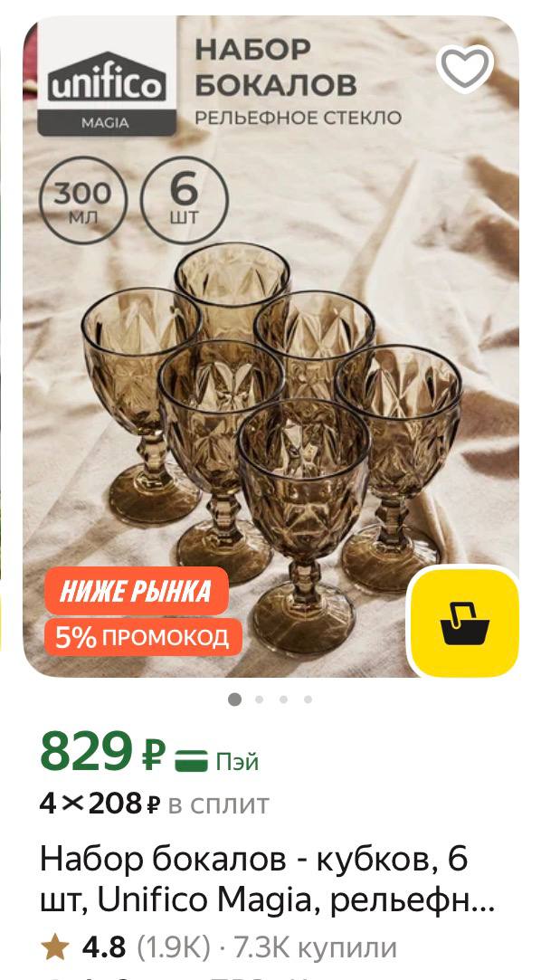Tap the 300 мл volume badge

point(82,200)
